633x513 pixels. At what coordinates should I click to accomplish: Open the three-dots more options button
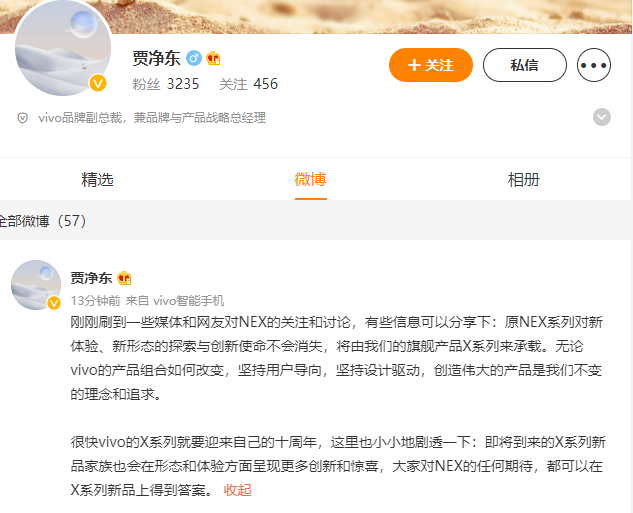pos(593,65)
